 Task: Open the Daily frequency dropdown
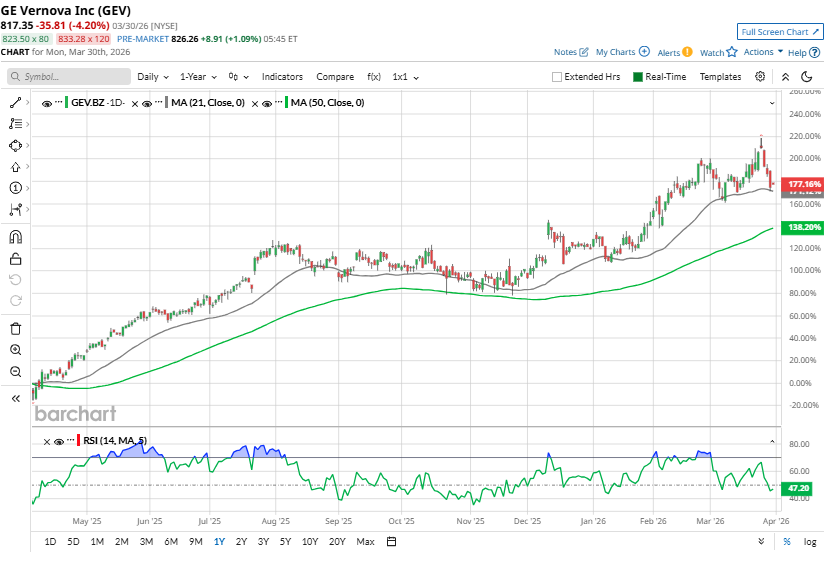[152, 77]
